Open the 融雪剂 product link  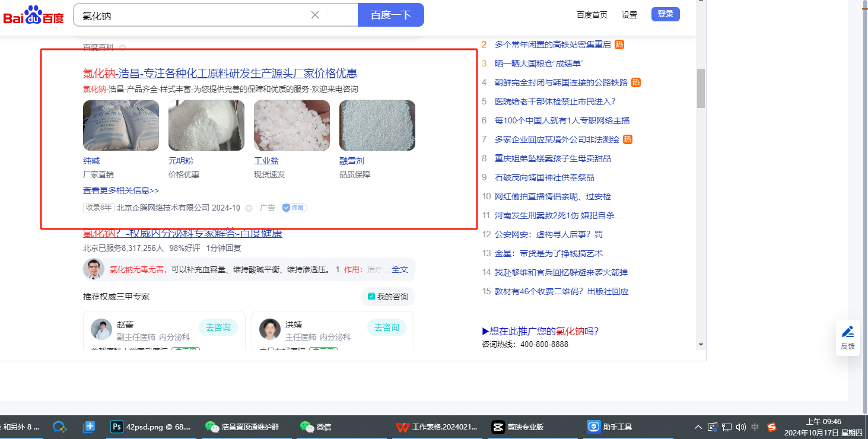click(x=352, y=161)
